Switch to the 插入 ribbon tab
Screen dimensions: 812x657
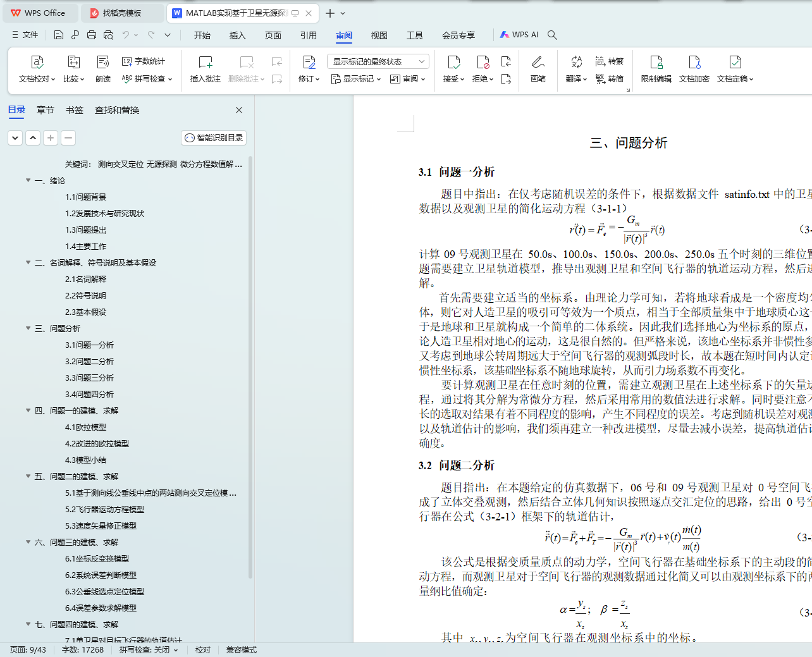[x=238, y=35]
